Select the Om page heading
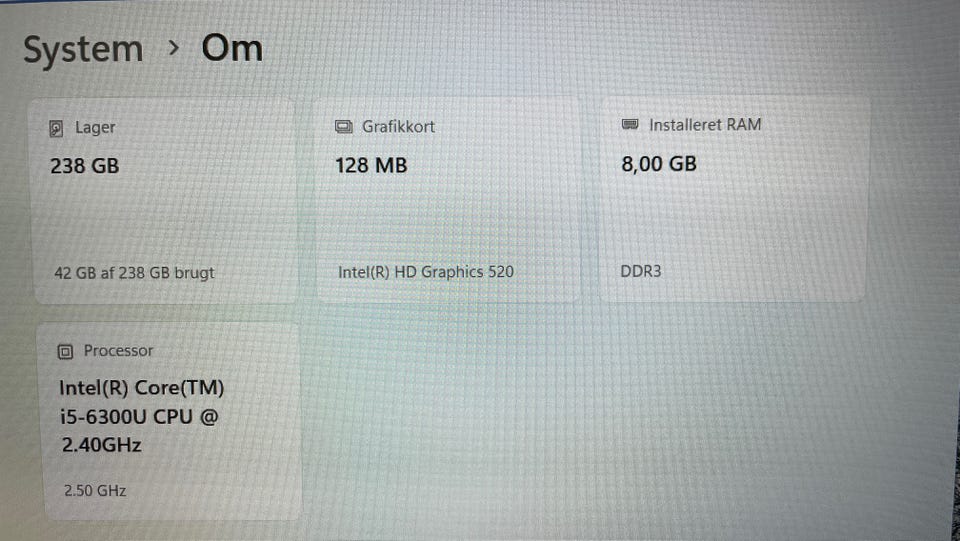This screenshot has width=960, height=541. (x=232, y=48)
